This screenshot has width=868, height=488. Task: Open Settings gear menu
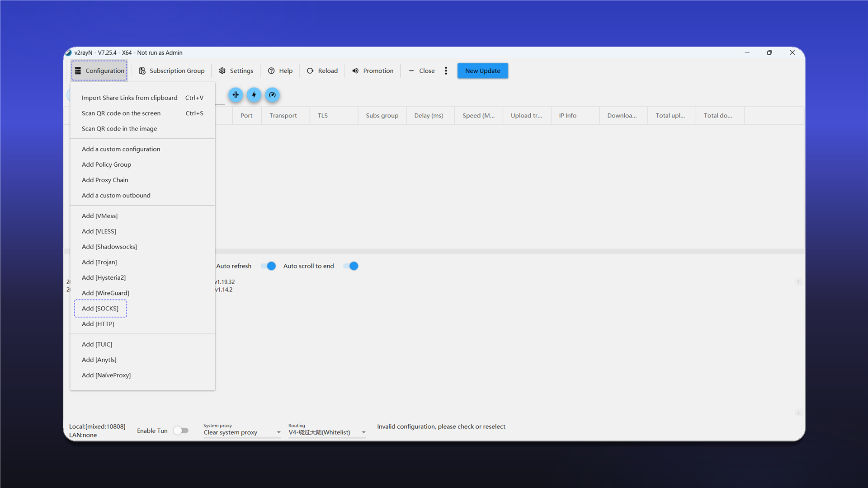(236, 71)
